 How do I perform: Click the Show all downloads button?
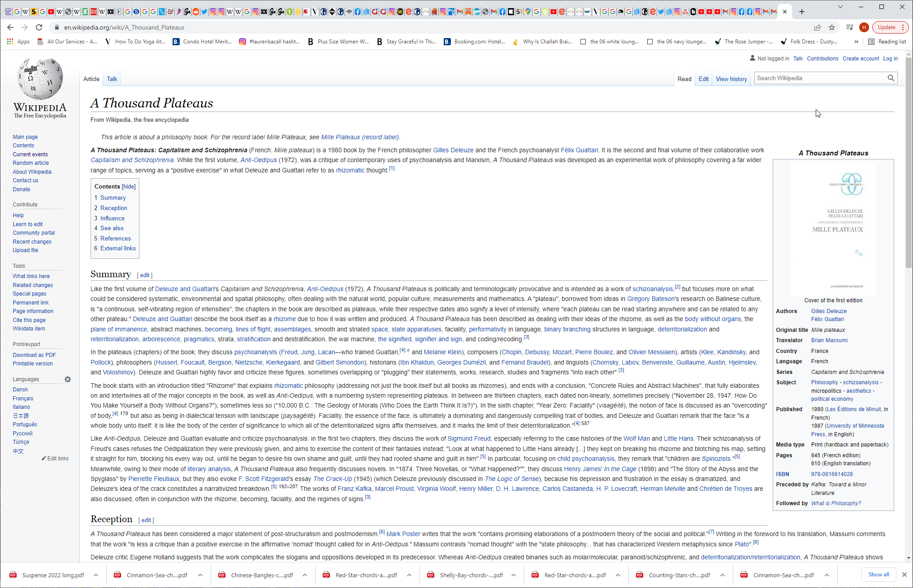pyautogui.click(x=878, y=575)
